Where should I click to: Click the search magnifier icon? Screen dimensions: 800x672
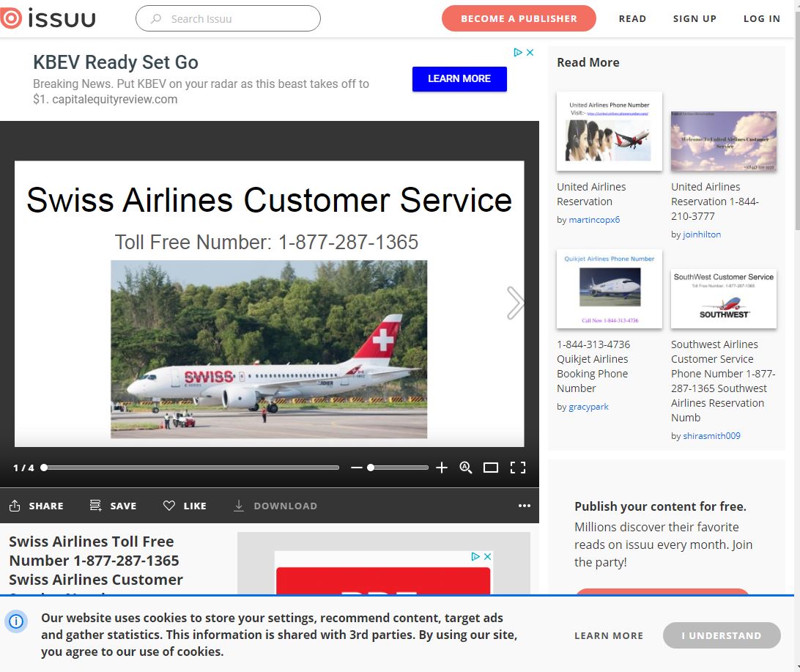(156, 19)
